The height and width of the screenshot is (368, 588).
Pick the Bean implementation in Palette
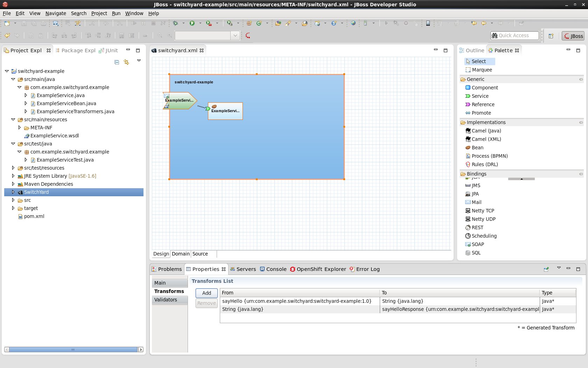pyautogui.click(x=474, y=148)
